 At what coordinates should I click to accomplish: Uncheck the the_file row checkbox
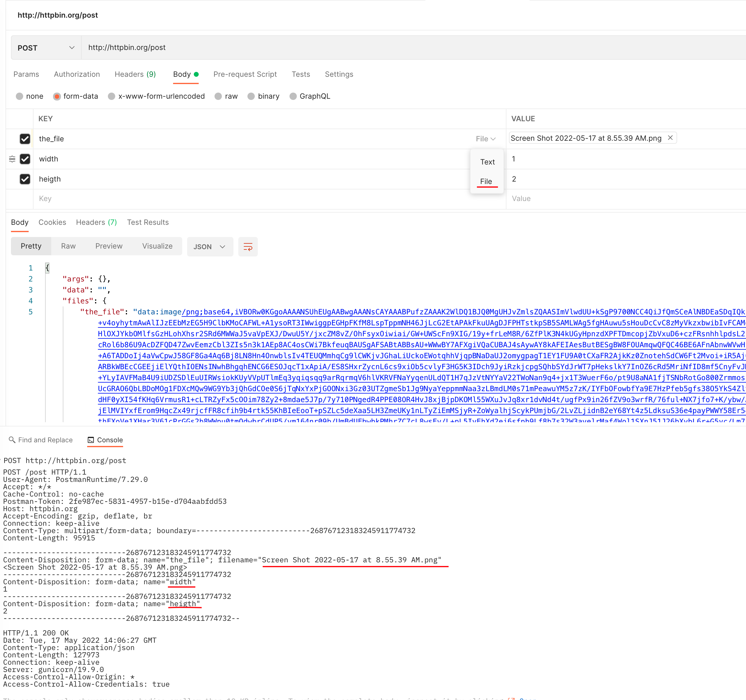[25, 139]
